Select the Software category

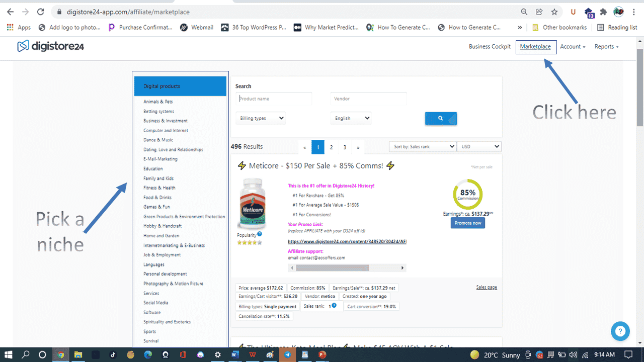point(152,312)
